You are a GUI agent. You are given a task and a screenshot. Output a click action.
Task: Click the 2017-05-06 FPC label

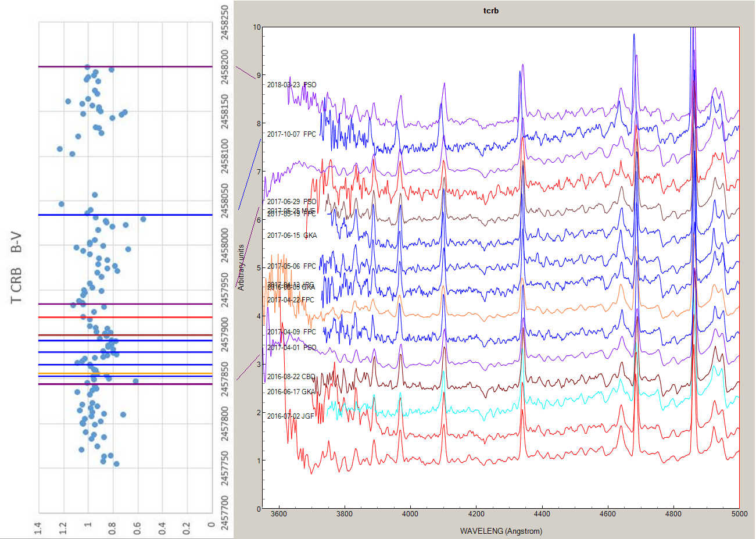pos(292,266)
